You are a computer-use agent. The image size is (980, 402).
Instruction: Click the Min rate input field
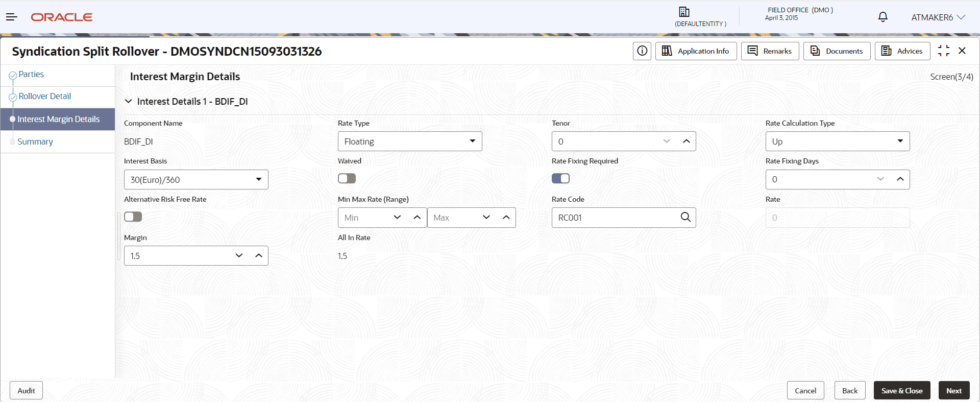click(x=363, y=218)
